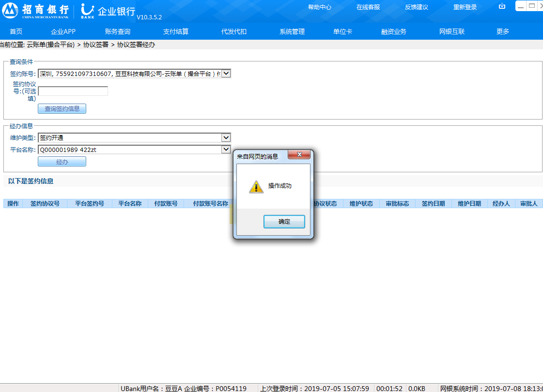Open the 维护类型 dropdown list

tap(226, 137)
